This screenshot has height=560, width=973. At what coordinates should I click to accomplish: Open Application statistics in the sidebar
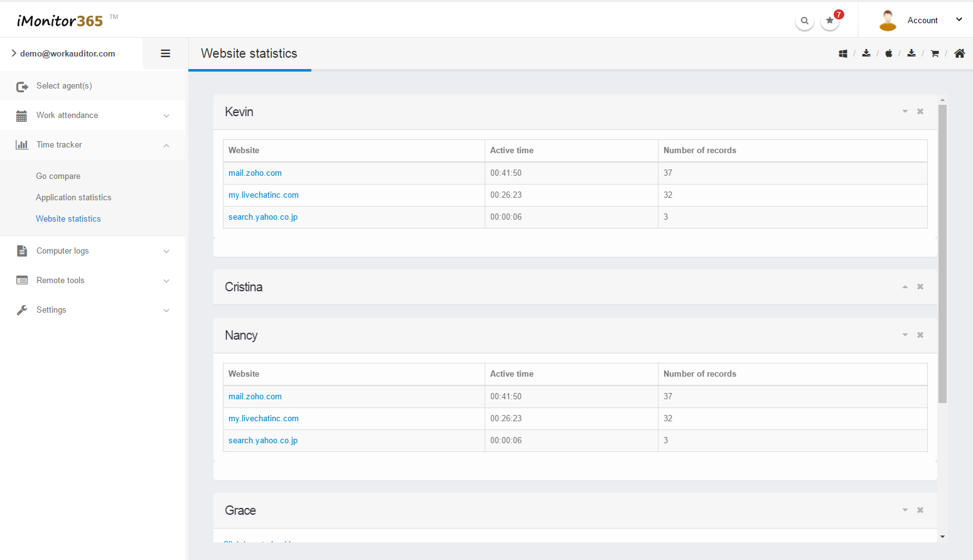click(x=73, y=197)
